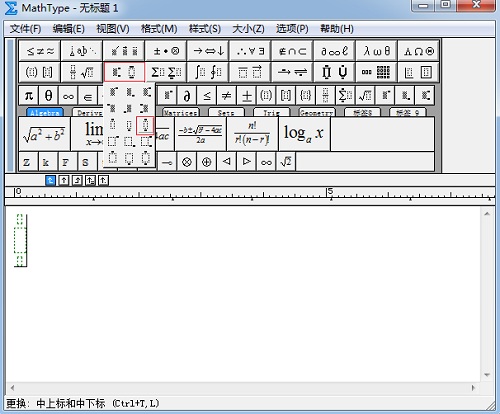Insert the left-pointing triangle symbol
Viewport: 500px width, 414px height.
click(227, 162)
